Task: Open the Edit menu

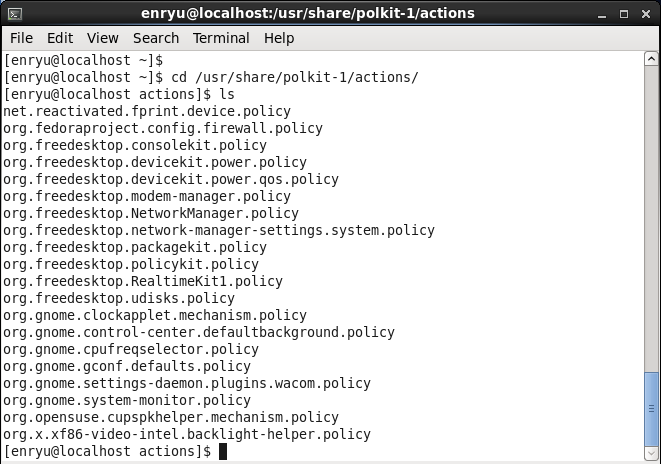Action: click(x=60, y=38)
